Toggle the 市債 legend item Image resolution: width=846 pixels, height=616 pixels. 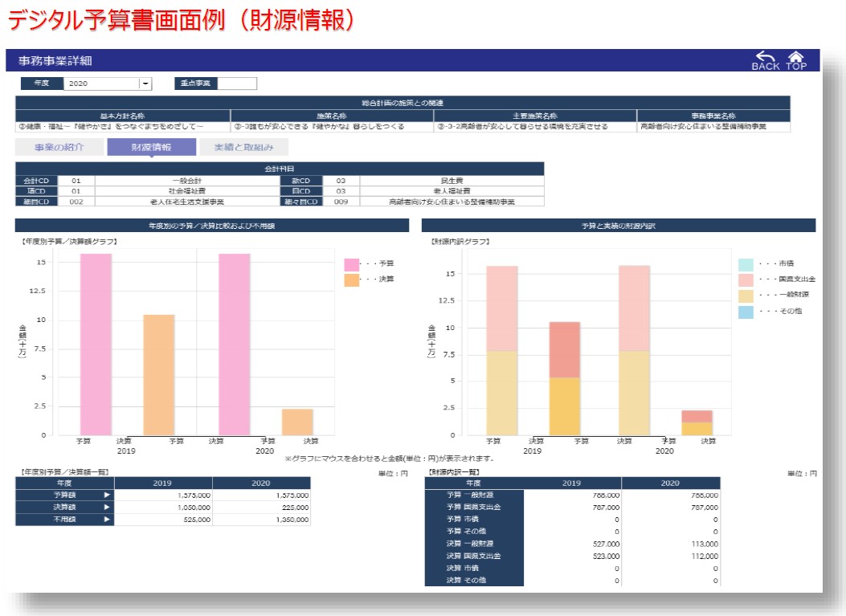[746, 264]
